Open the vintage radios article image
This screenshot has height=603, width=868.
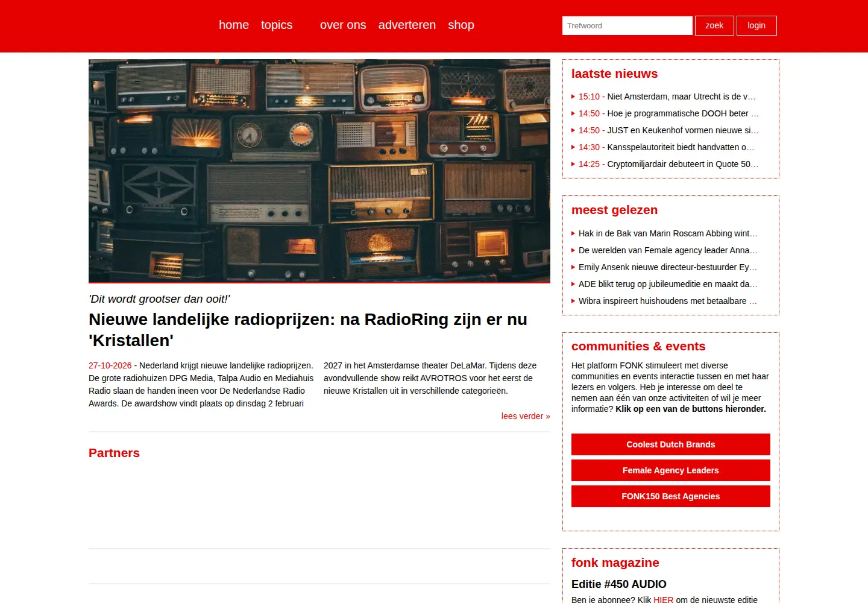319,171
